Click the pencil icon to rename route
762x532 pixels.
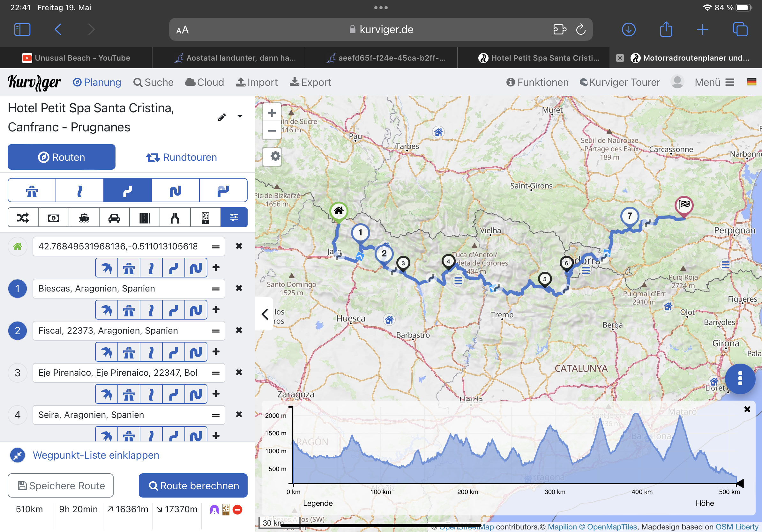click(x=222, y=117)
